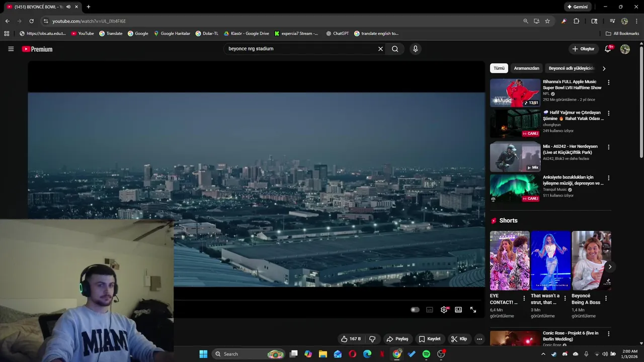Image resolution: width=644 pixels, height=362 pixels.
Task: Clear the YouTube search box text
Action: pos(380,49)
